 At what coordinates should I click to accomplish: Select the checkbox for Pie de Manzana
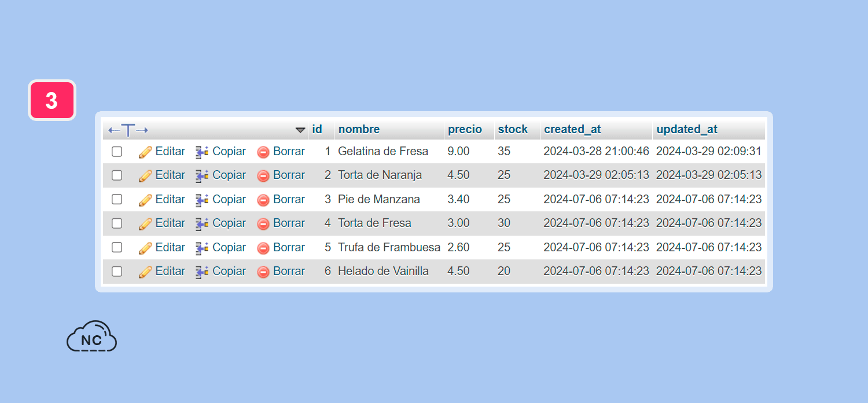pos(117,199)
